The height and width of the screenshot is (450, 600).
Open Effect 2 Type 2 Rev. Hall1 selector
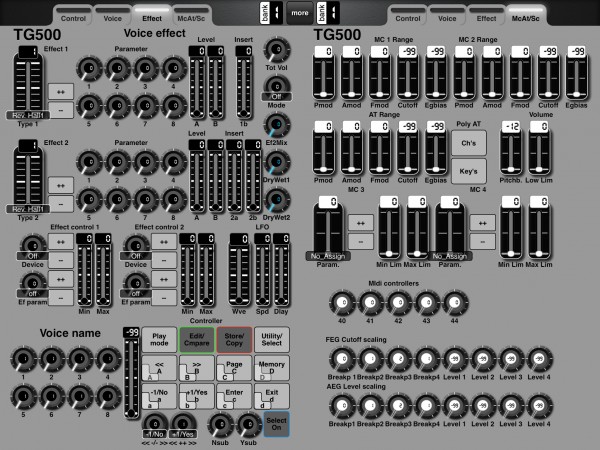click(x=28, y=177)
